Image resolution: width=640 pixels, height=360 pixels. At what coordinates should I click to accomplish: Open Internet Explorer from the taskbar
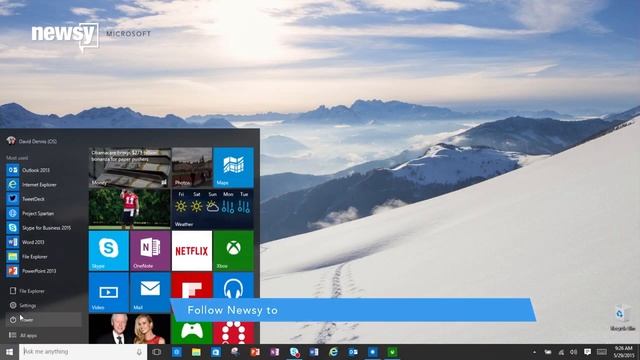coord(333,352)
